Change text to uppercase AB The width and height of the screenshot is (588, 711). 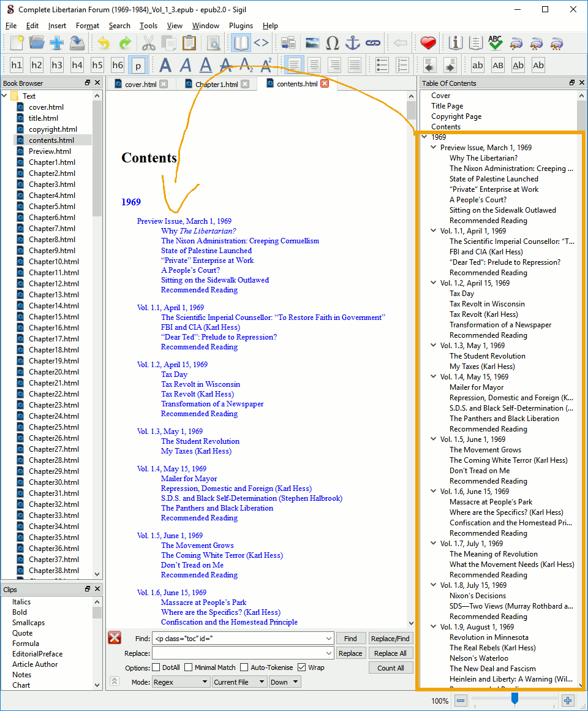[x=498, y=66]
